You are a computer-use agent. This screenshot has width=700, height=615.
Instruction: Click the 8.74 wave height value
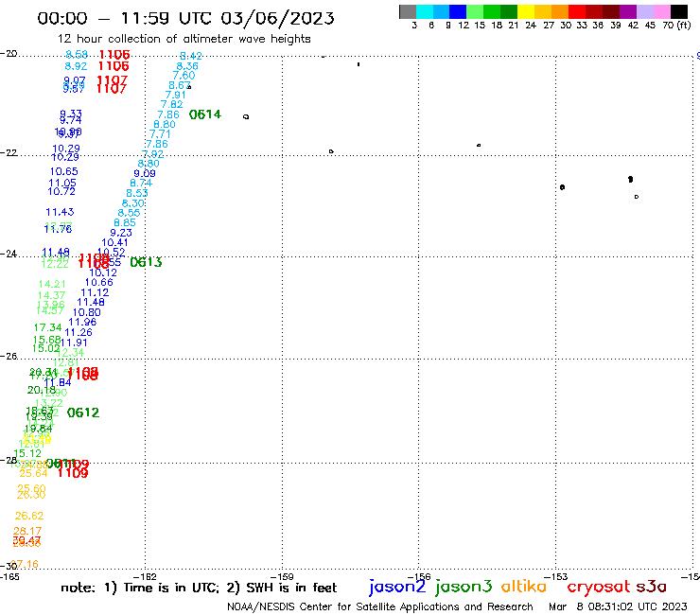[141, 184]
